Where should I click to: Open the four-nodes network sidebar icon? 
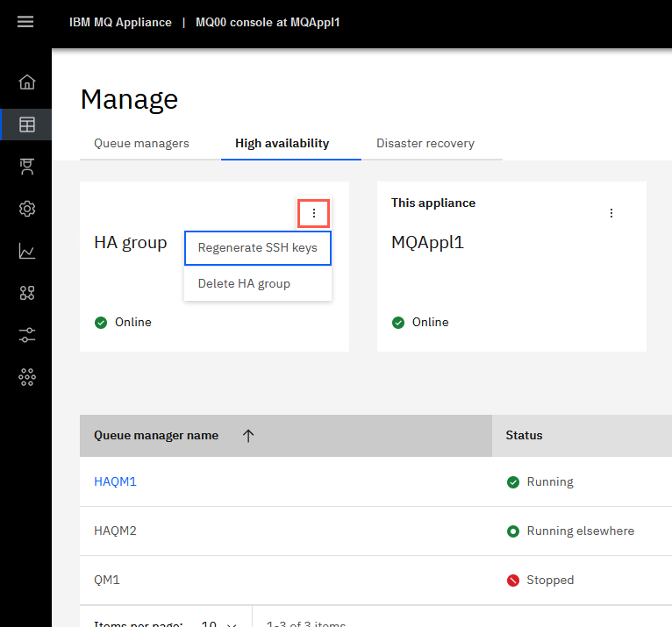(27, 293)
